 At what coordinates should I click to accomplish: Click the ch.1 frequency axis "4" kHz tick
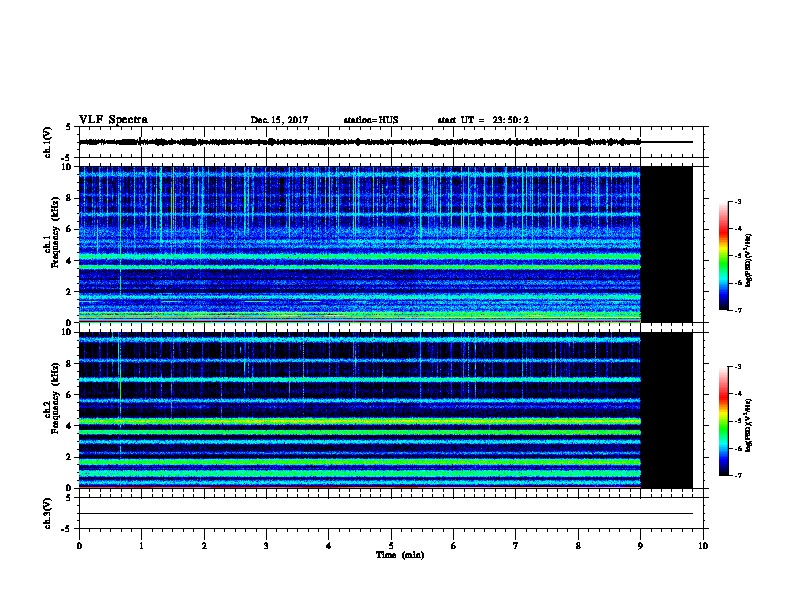pos(69,261)
